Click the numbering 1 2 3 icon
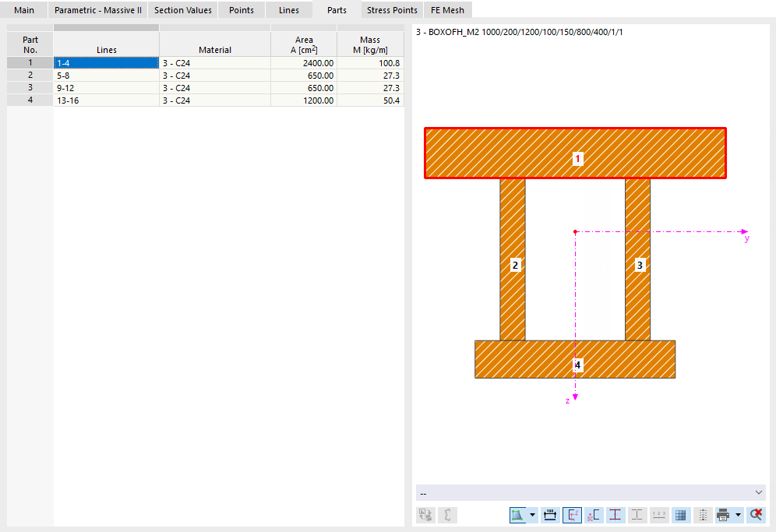 click(658, 515)
